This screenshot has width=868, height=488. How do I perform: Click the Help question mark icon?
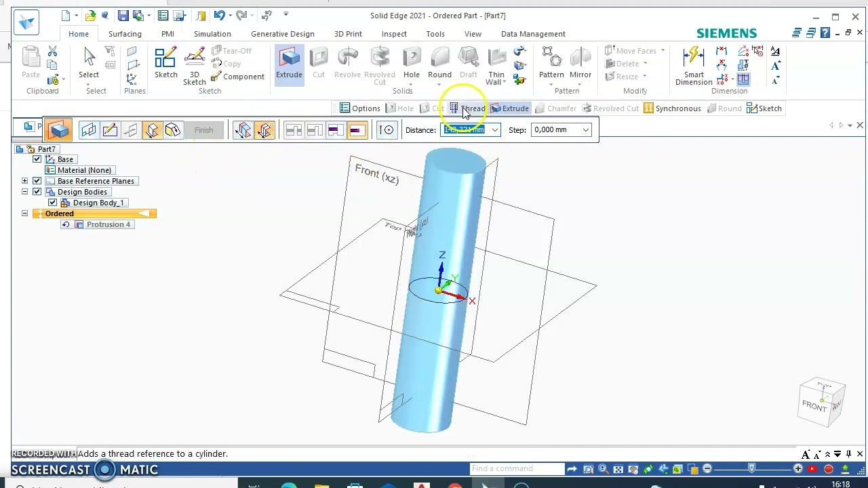[825, 33]
